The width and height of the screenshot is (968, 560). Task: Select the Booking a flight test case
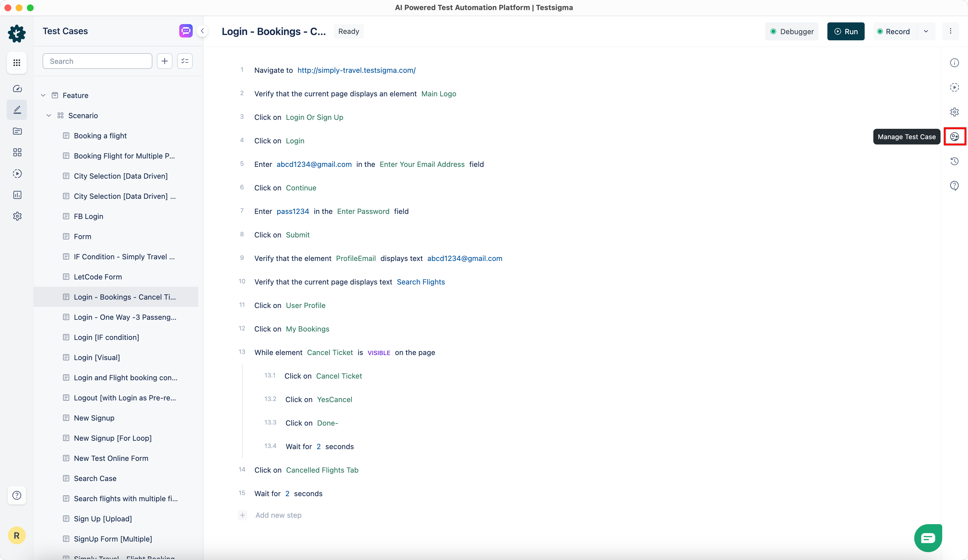100,136
